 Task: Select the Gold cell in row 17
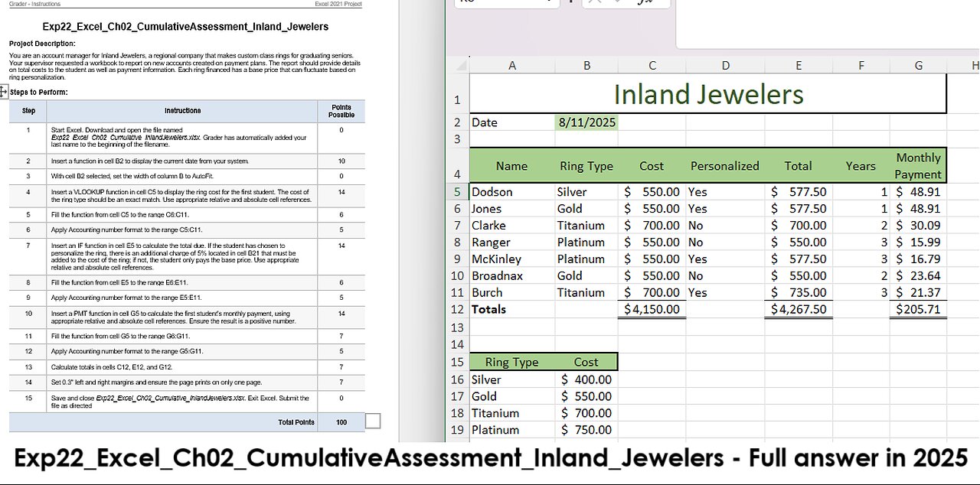(512, 396)
